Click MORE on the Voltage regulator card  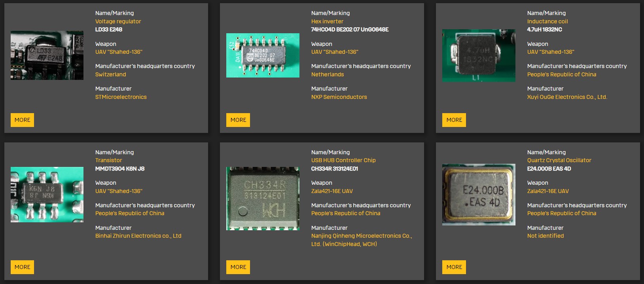[x=22, y=120]
